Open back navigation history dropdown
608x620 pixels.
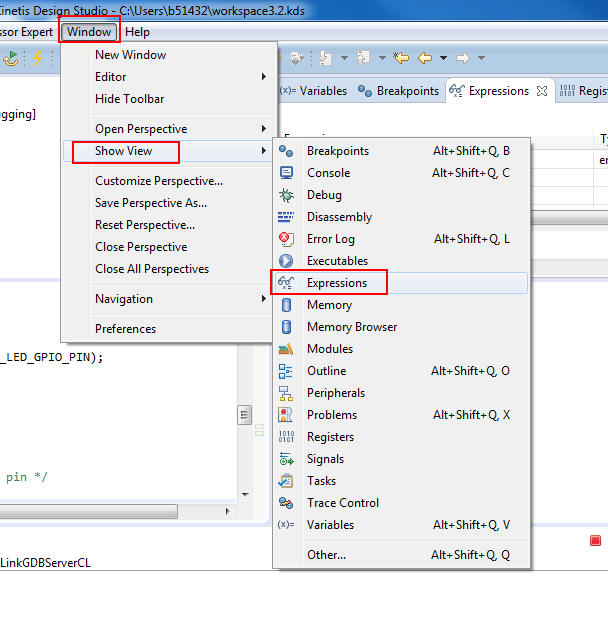point(444,58)
